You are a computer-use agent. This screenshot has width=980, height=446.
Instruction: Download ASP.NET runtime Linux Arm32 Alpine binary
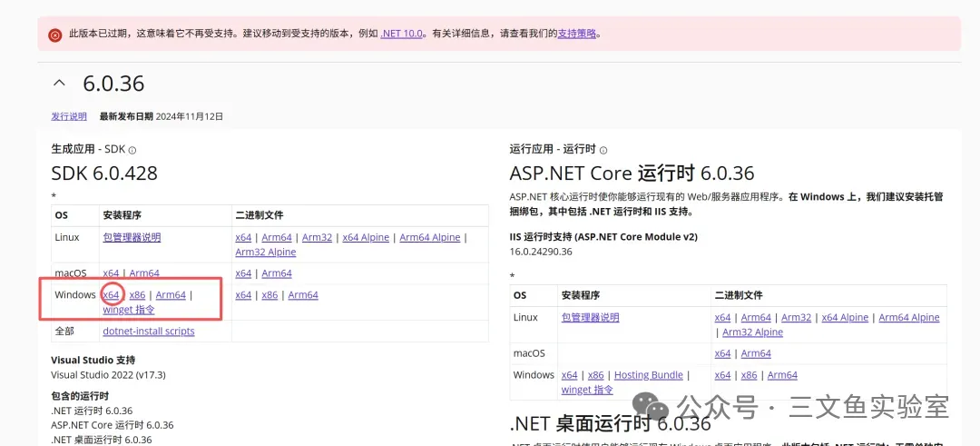tap(752, 332)
